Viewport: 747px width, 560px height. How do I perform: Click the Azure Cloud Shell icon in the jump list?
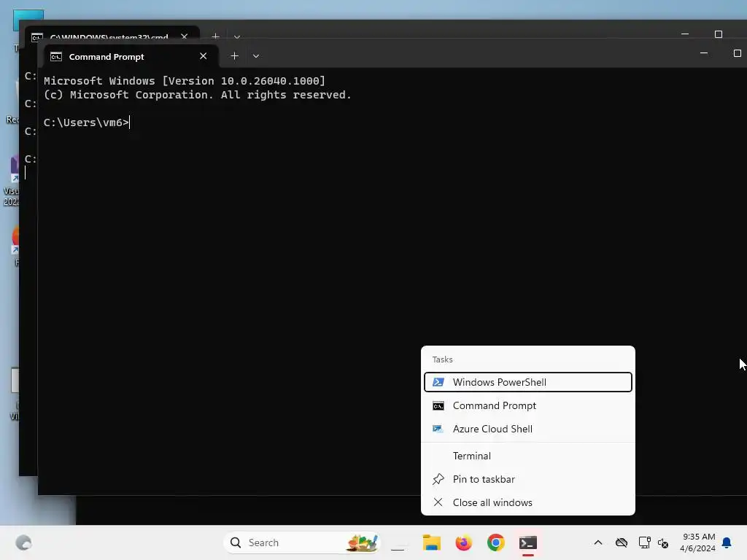click(x=438, y=429)
